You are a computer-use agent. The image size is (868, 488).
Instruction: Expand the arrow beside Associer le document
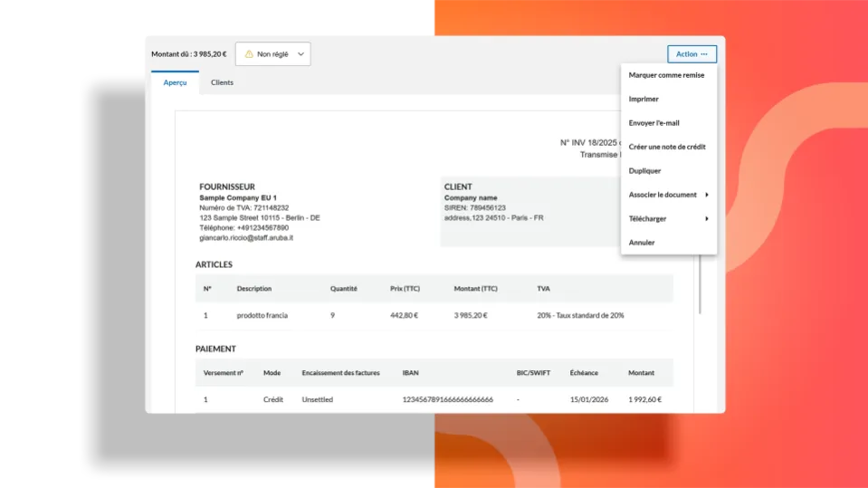706,195
